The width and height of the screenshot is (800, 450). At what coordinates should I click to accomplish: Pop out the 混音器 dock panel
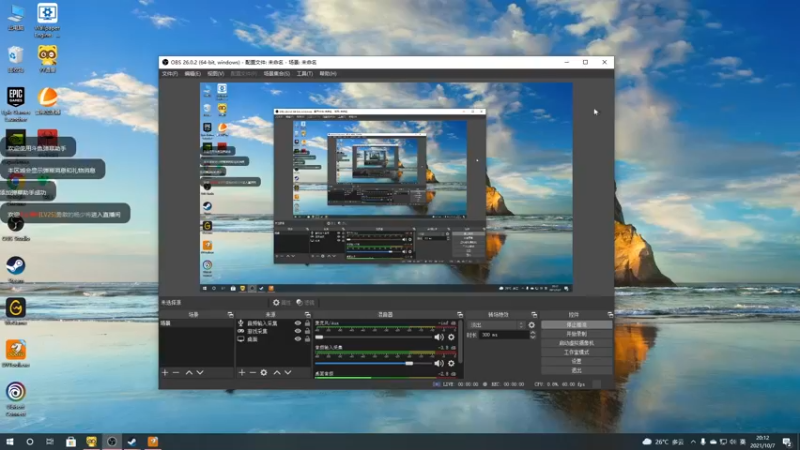click(x=460, y=315)
